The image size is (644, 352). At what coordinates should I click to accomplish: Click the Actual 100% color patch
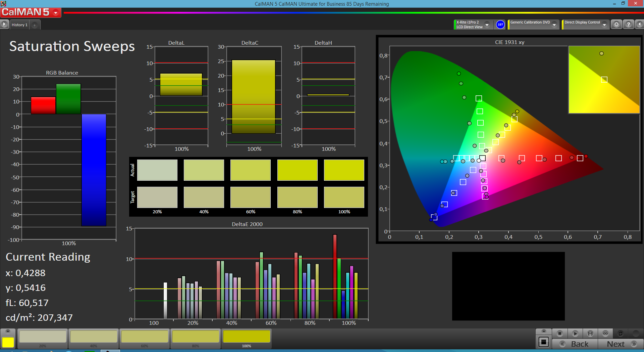tap(344, 170)
